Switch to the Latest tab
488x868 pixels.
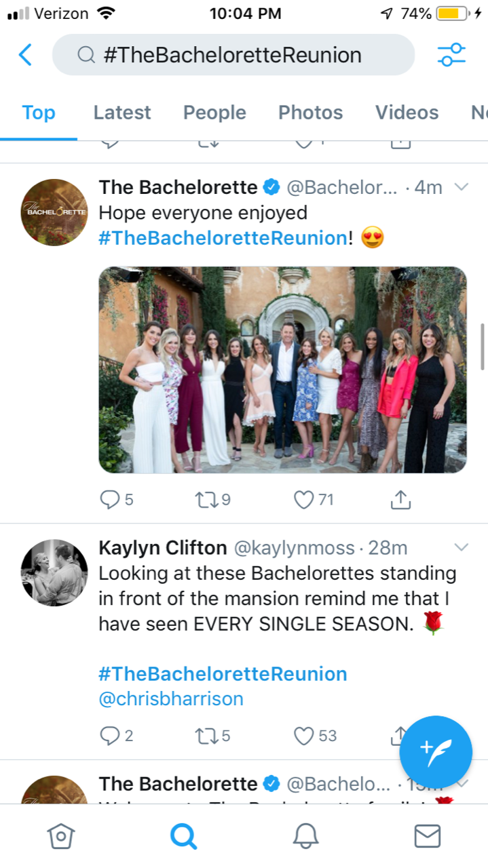pyautogui.click(x=122, y=113)
